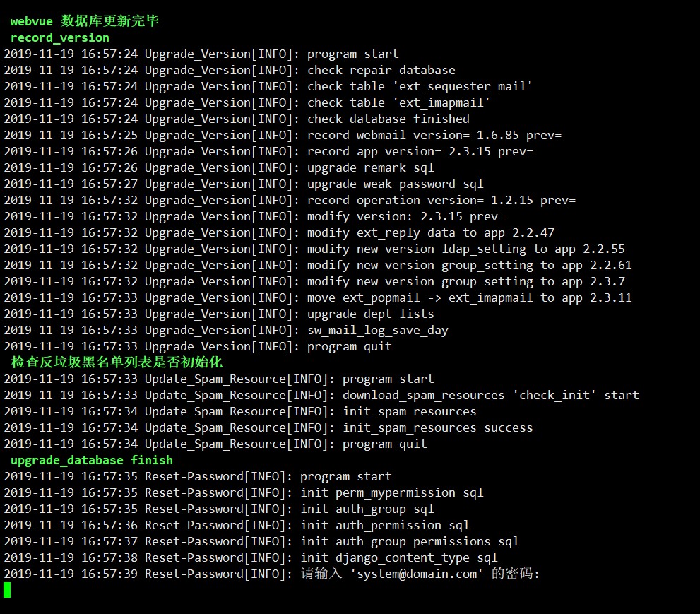The image size is (700, 614).
Task: Click the 'init_spam_resources success' message
Action: 437,427
